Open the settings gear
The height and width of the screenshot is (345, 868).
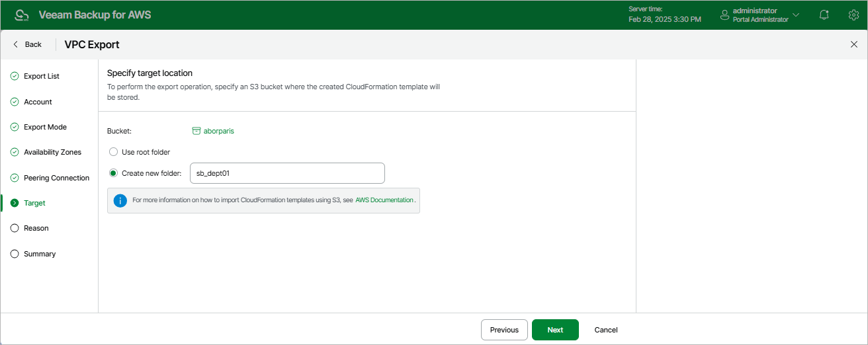pos(853,15)
